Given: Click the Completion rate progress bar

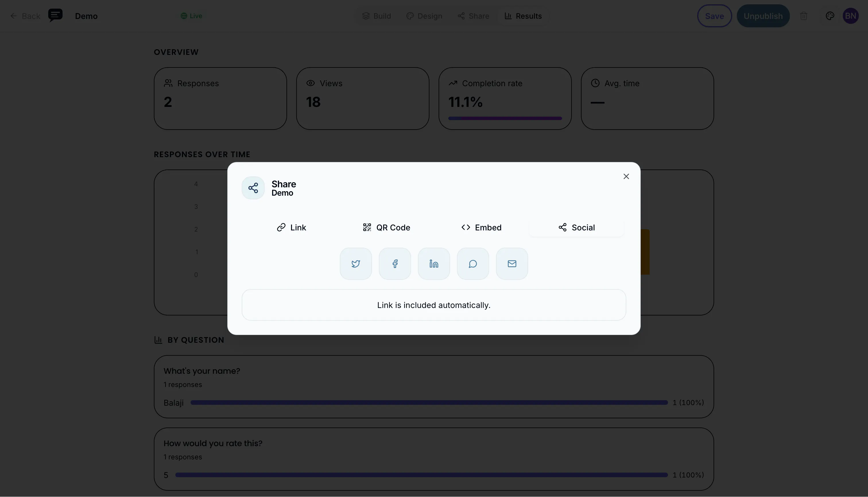Looking at the screenshot, I should tap(505, 118).
